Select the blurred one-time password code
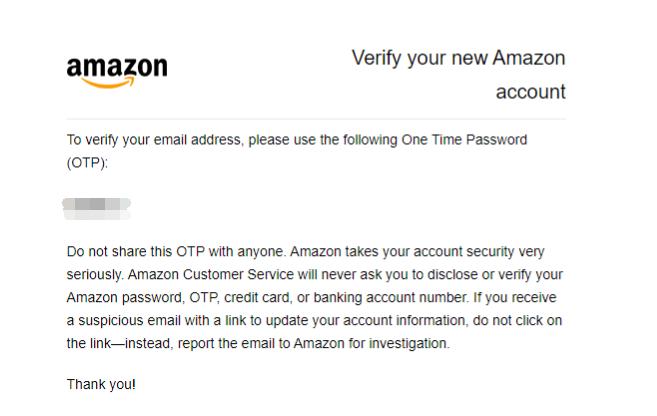The height and width of the screenshot is (416, 657). (97, 208)
